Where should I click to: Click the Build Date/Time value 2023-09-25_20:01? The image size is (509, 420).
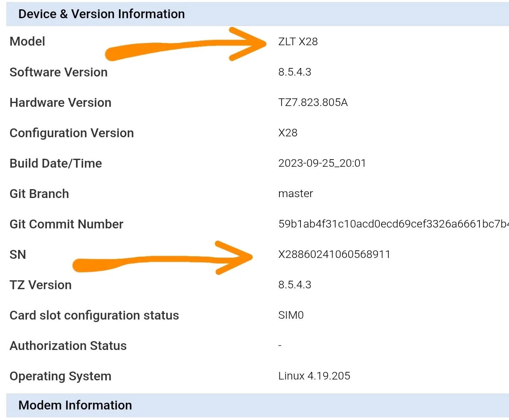(x=322, y=163)
